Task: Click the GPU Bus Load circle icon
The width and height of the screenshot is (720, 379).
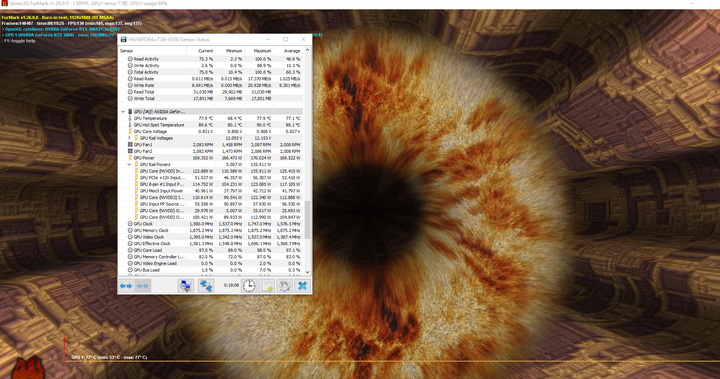Action: [x=130, y=270]
